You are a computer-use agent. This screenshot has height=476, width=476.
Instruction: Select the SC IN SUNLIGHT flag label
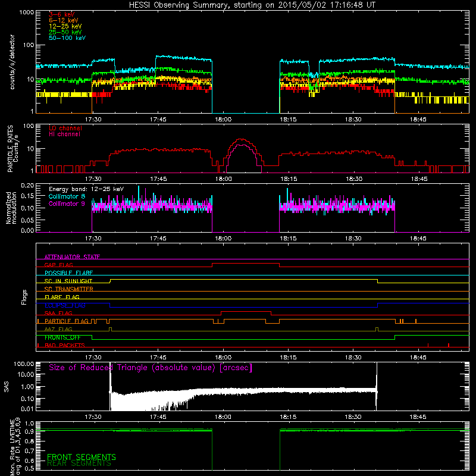[68, 281]
